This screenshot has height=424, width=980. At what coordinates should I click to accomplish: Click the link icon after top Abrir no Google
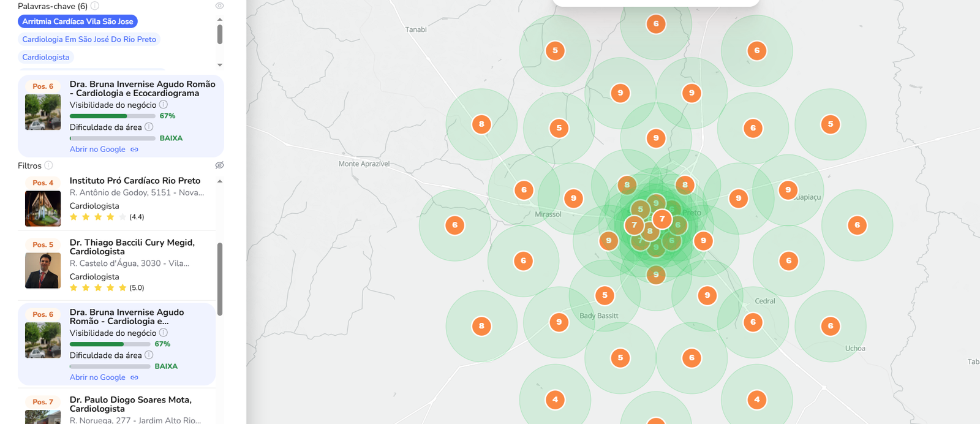click(134, 150)
